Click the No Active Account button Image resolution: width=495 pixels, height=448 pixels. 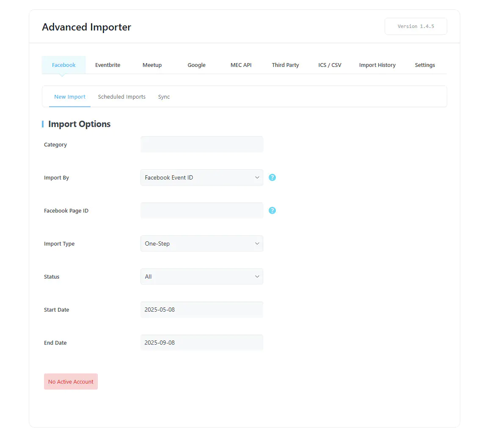point(71,382)
